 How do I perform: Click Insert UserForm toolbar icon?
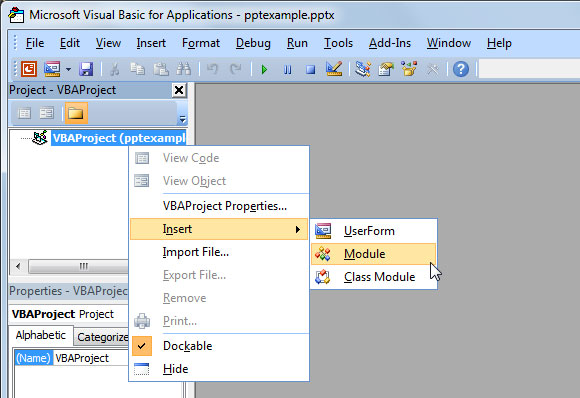pyautogui.click(x=52, y=69)
